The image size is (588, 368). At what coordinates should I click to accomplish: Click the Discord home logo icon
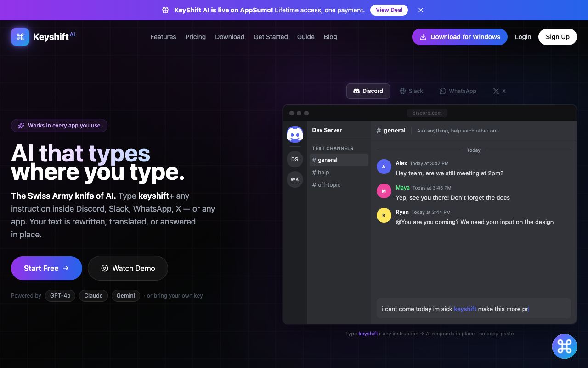295,134
